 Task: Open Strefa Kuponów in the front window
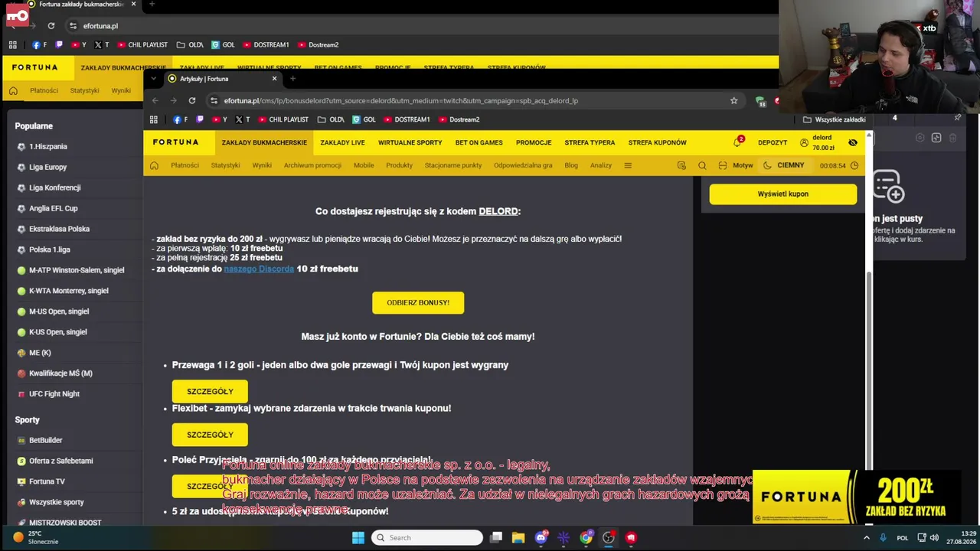click(x=657, y=142)
